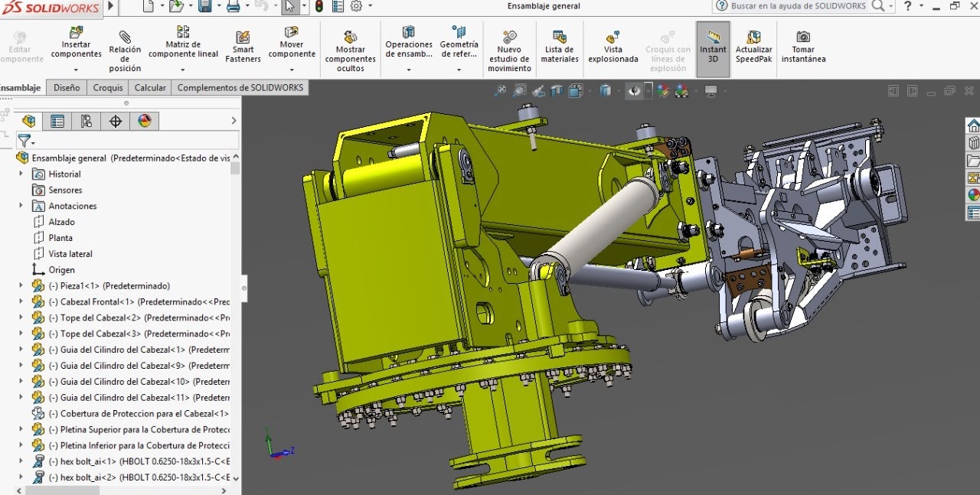Image resolution: width=980 pixels, height=495 pixels.
Task: Expand Tope del Cabezal<2> node
Action: (x=21, y=318)
